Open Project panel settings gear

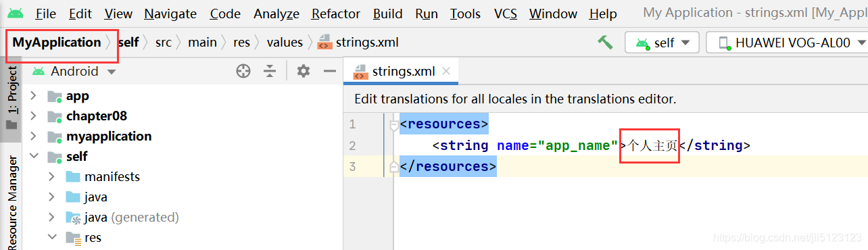coord(304,71)
